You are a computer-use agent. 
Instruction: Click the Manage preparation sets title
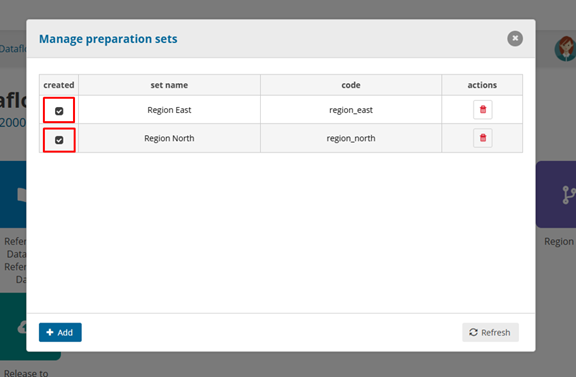(x=108, y=39)
